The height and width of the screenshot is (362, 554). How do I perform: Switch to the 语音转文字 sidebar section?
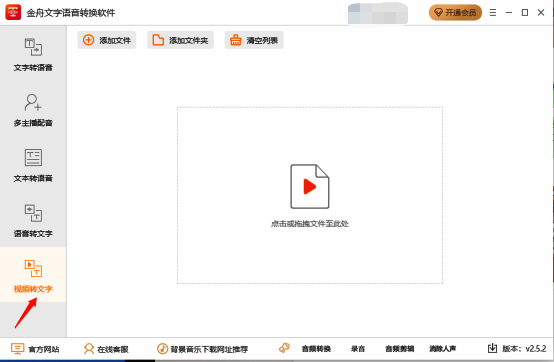click(x=33, y=221)
